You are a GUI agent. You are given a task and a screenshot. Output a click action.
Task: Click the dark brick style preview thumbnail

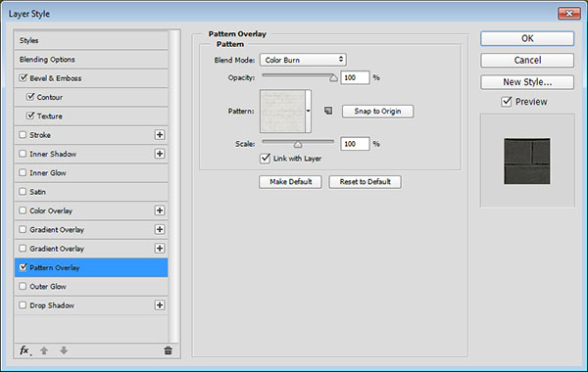(x=527, y=162)
